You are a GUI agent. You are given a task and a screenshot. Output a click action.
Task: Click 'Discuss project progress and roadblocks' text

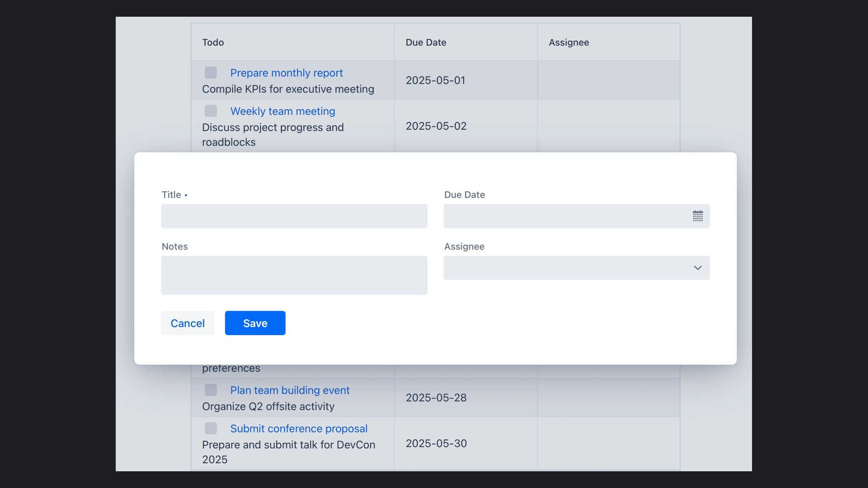coord(273,135)
